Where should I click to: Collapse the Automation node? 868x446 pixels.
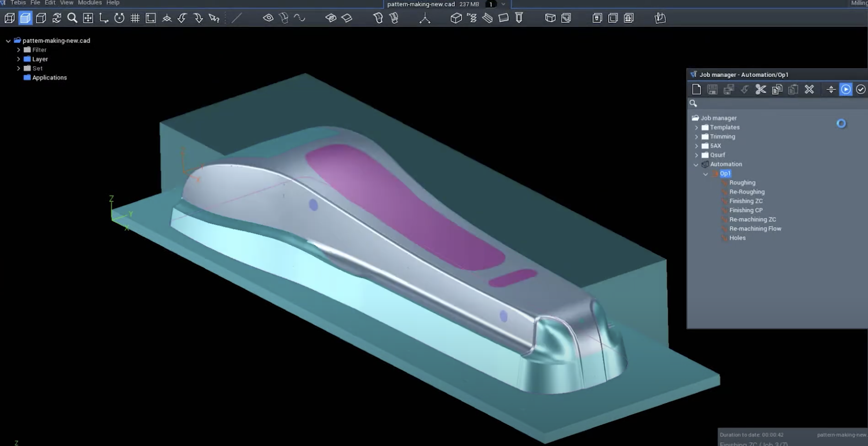(696, 165)
